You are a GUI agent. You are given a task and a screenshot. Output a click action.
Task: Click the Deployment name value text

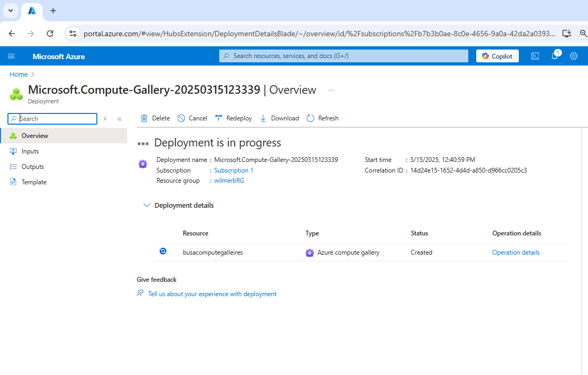click(x=276, y=160)
